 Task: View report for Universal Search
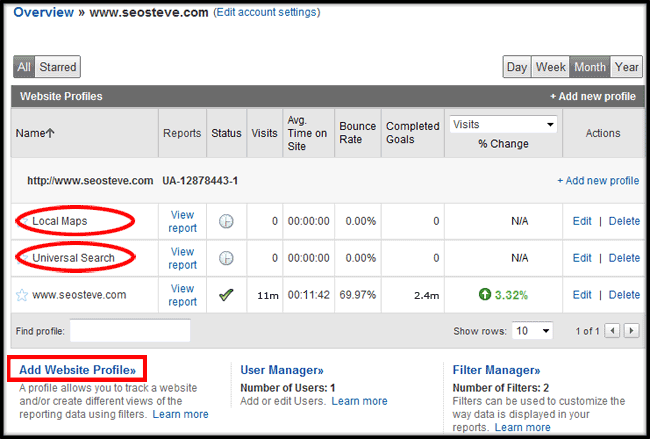182,258
